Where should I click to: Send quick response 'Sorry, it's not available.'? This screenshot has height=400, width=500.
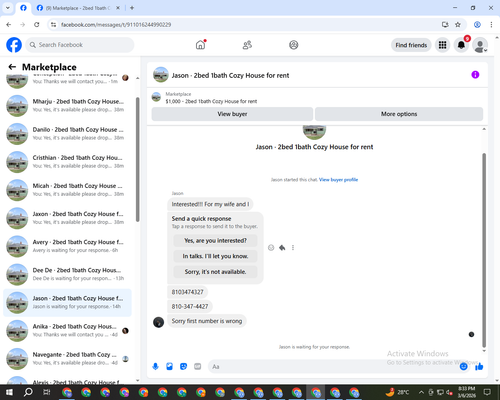[x=215, y=272]
